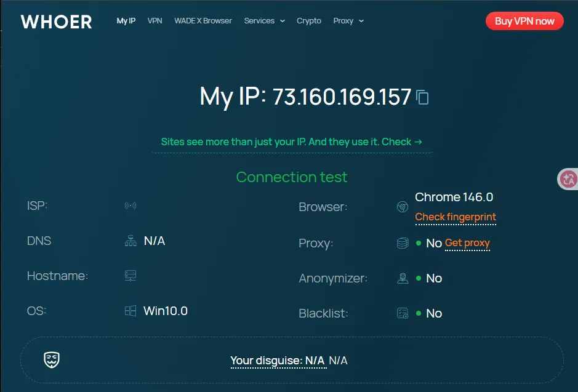Click the Blacklist checklist icon
The width and height of the screenshot is (578, 392).
403,313
